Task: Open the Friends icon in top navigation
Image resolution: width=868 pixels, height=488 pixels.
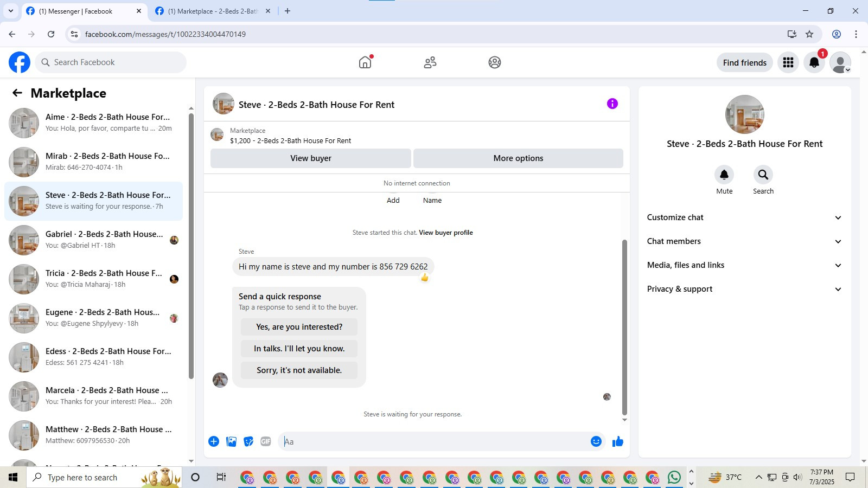Action: coord(430,62)
